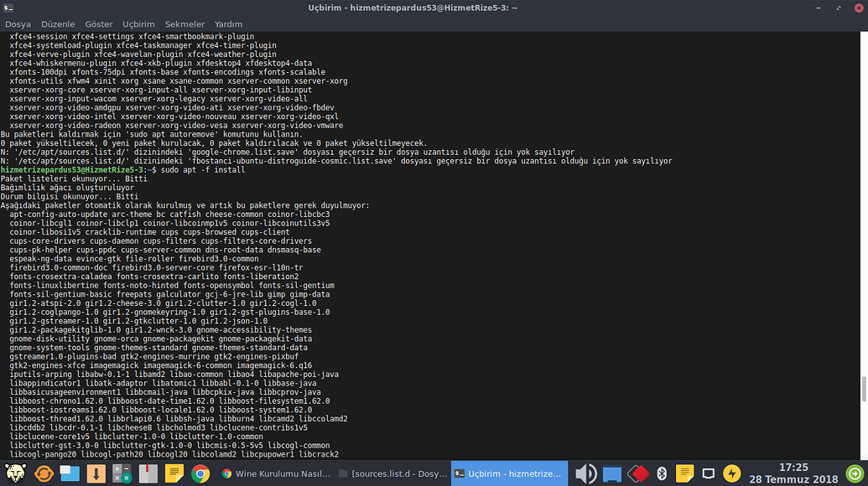This screenshot has height=486, width=868.
Task: Click the power manager lightning icon
Action: pyautogui.click(x=732, y=473)
